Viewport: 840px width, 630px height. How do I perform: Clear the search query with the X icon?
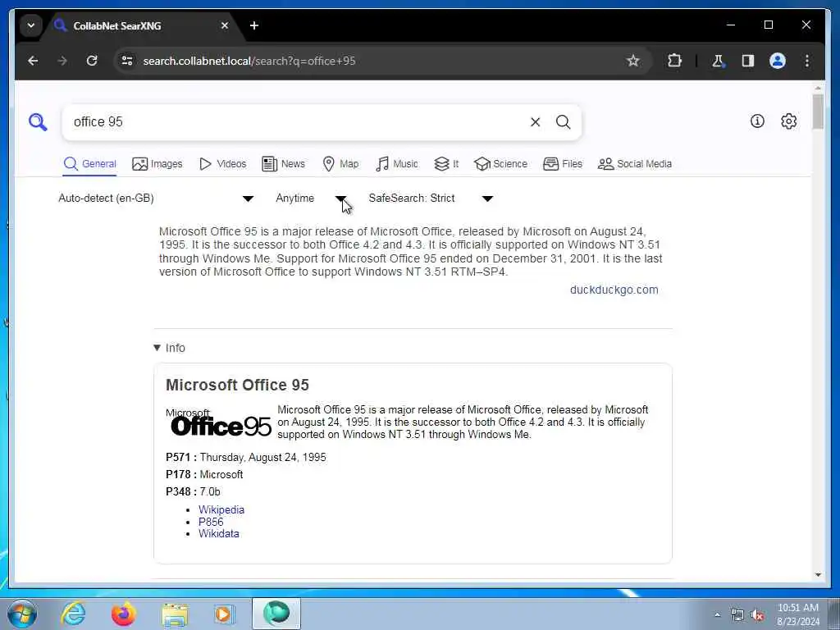(x=535, y=122)
